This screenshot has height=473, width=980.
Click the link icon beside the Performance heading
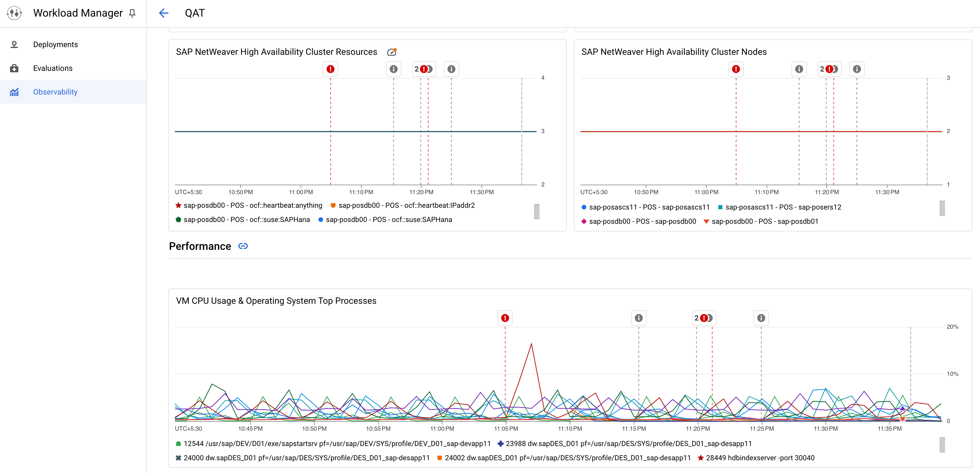click(x=243, y=246)
